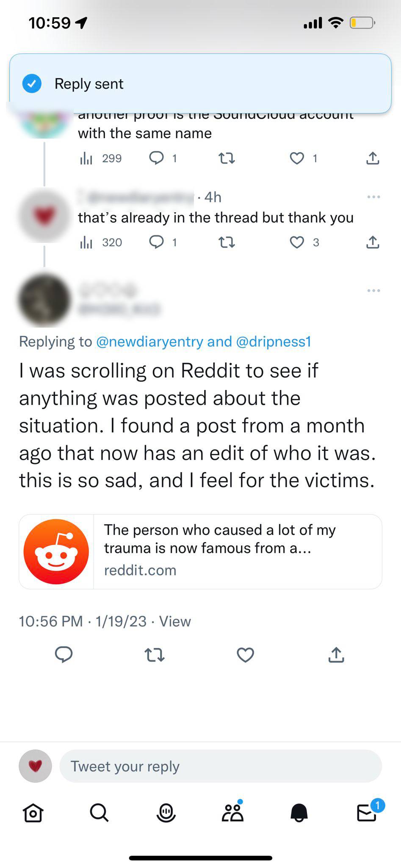Open more options for the main tweet

click(x=373, y=291)
